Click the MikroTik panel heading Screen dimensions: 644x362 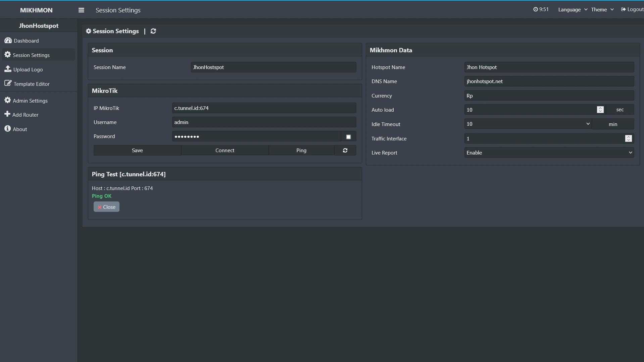pos(105,90)
